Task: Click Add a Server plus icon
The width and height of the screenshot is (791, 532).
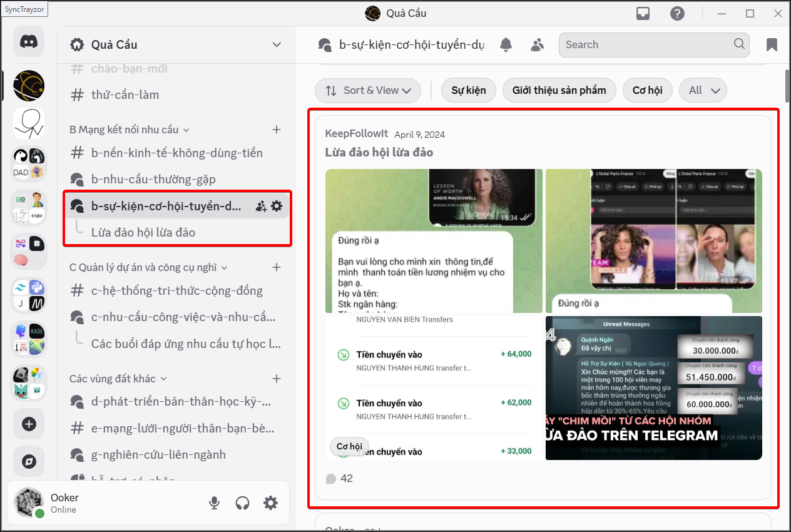Action: (29, 424)
